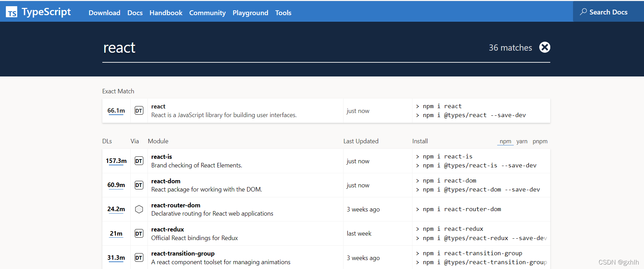The width and height of the screenshot is (644, 269).
Task: Click 'Declarative routing for React web applications'
Action: [x=212, y=214]
